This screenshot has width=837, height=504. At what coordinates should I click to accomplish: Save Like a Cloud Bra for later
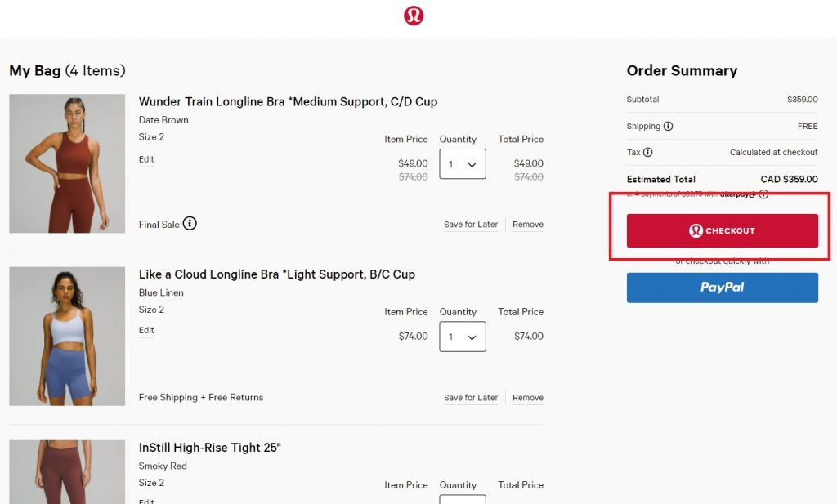pos(471,398)
